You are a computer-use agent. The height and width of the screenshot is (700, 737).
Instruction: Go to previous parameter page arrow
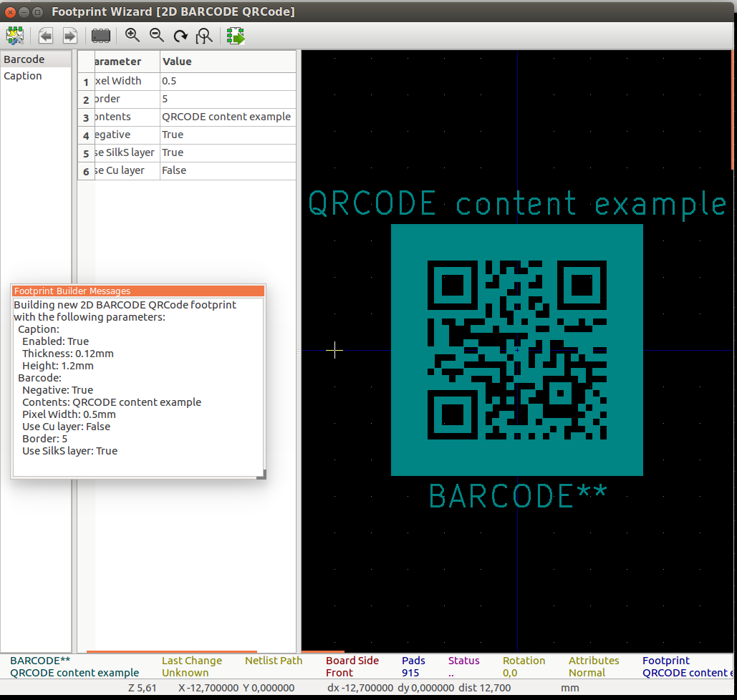(46, 35)
